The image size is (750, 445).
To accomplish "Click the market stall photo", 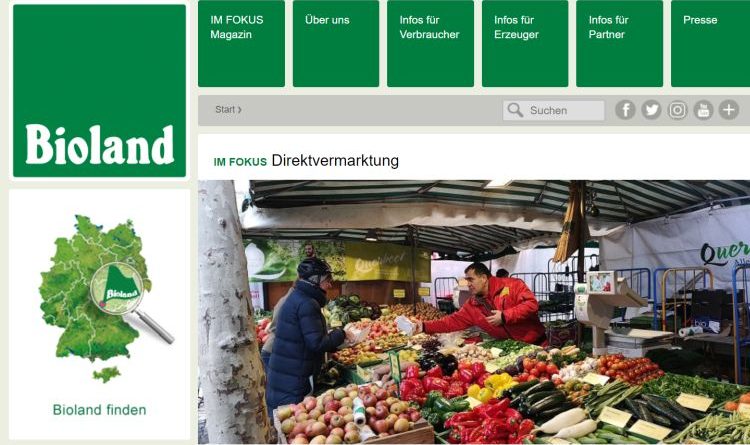I will point(474,312).
